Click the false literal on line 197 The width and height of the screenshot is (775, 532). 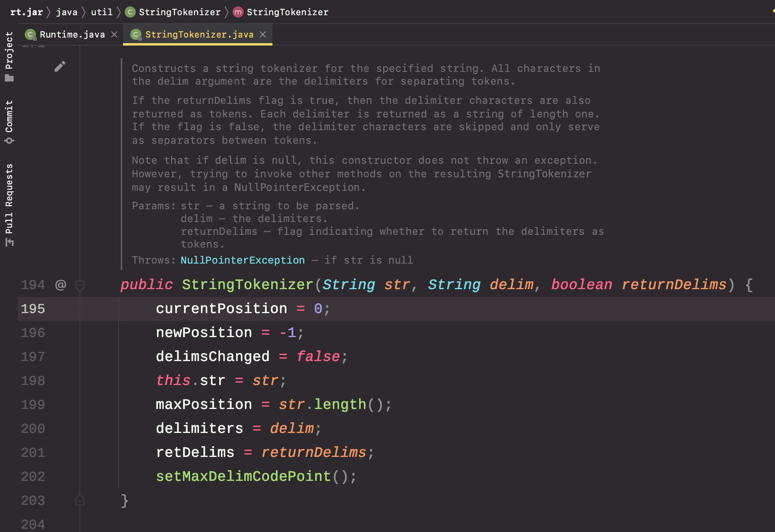point(318,357)
